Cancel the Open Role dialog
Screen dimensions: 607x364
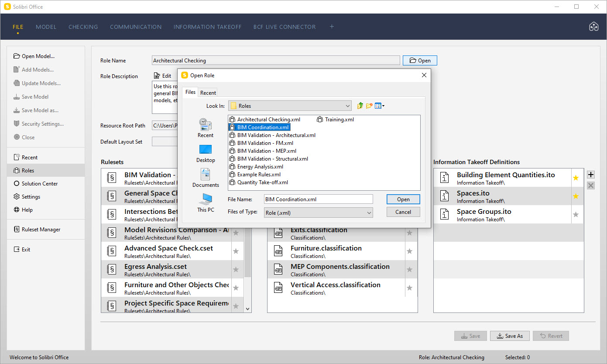tap(403, 212)
